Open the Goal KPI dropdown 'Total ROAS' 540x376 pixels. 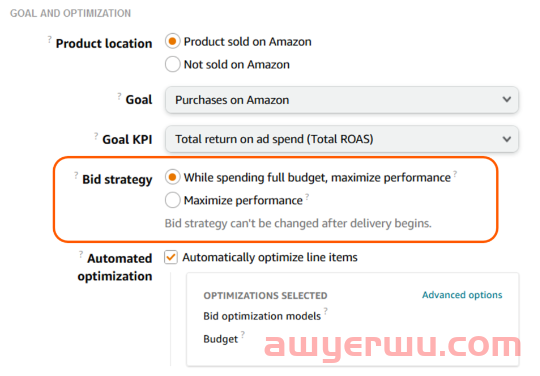(x=342, y=139)
